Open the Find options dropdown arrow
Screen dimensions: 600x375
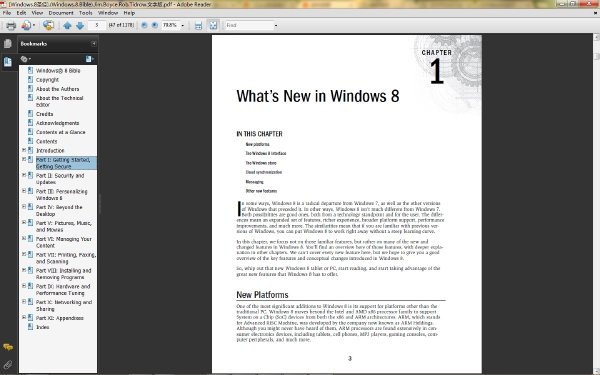(x=276, y=26)
